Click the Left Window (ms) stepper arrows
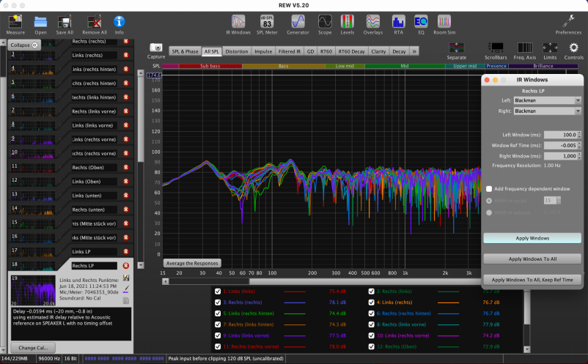This screenshot has width=588, height=364. 579,135
